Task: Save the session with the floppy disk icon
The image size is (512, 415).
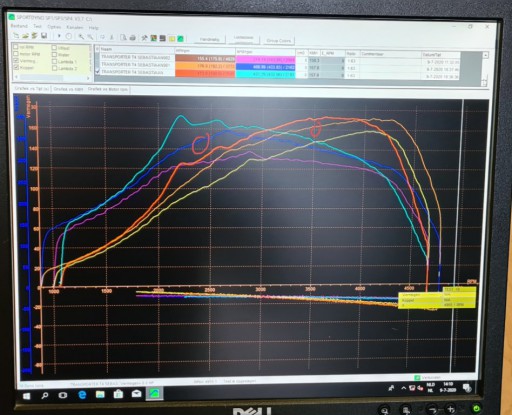Action: [x=44, y=36]
